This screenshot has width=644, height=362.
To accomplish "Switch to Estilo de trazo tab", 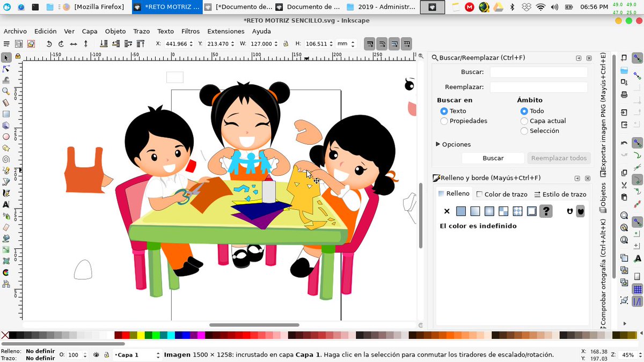I will (560, 194).
